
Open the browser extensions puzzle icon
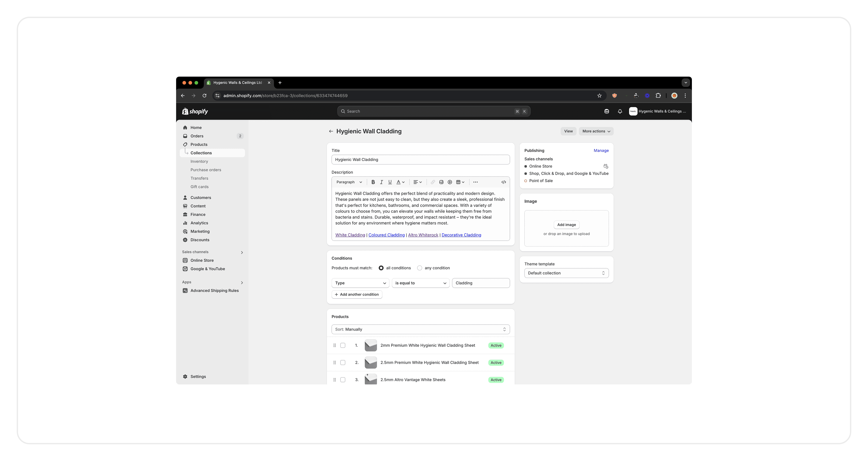pyautogui.click(x=658, y=96)
